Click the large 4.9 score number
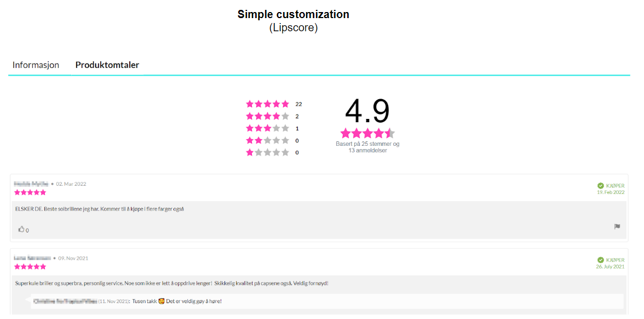The image size is (644, 319). click(367, 111)
